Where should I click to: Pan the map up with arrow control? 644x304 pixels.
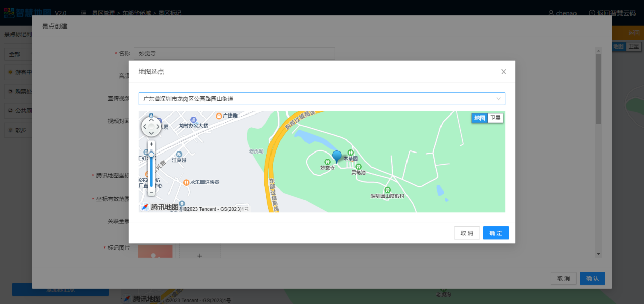click(151, 120)
